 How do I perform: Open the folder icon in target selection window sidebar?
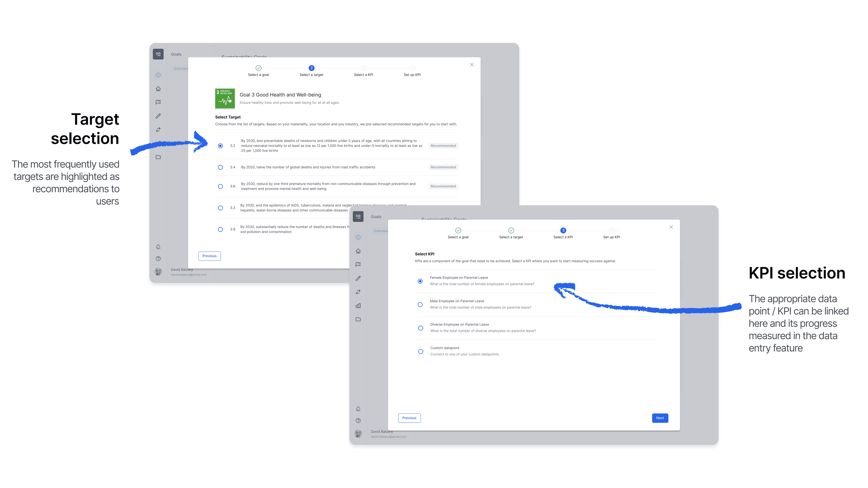pyautogui.click(x=158, y=157)
